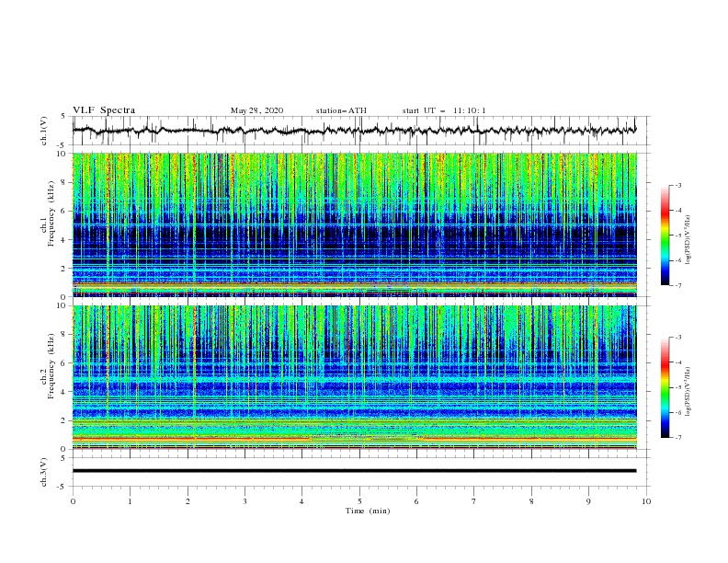The height and width of the screenshot is (563, 728).
Task: Click the ch.1 voltage waveform trace
Action: pos(354,131)
